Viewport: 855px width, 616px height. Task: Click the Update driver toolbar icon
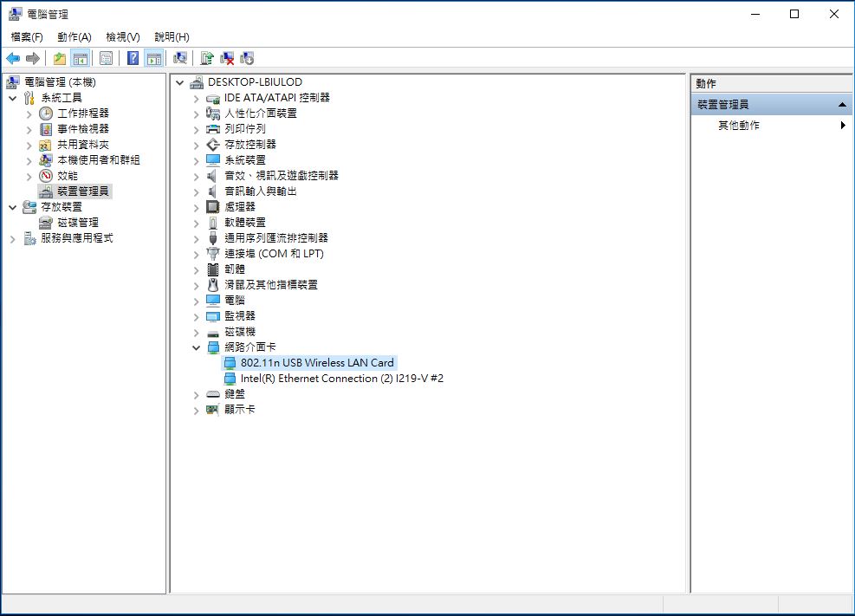(207, 58)
